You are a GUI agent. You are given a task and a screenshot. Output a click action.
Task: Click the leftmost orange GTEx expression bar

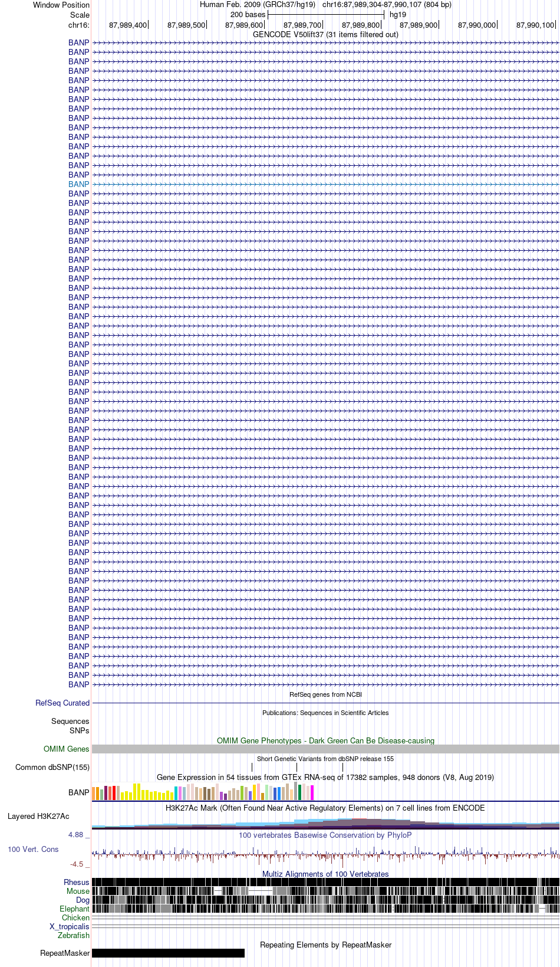[94, 794]
